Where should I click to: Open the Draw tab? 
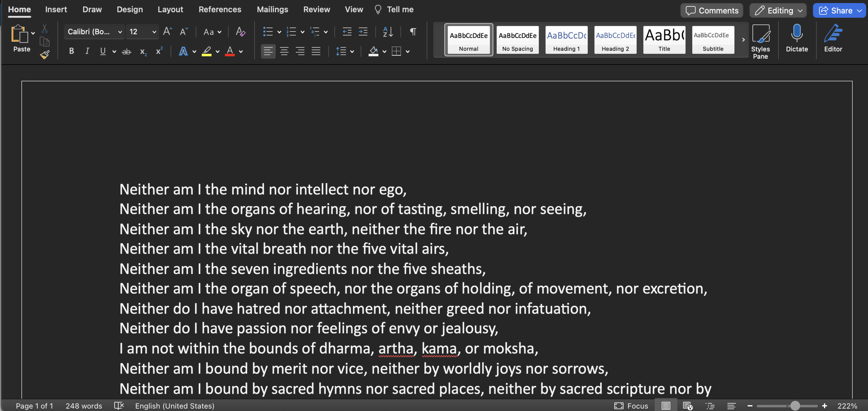[x=92, y=9]
